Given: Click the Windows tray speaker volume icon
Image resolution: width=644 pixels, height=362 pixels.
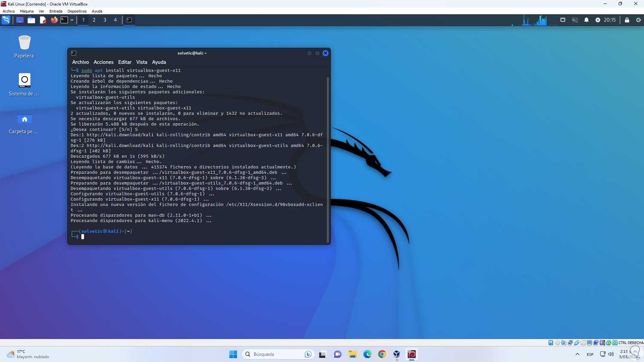Looking at the screenshot, I should coord(611,354).
